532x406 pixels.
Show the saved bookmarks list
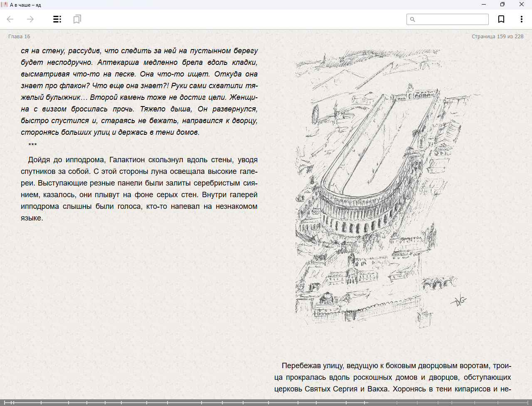pos(77,19)
